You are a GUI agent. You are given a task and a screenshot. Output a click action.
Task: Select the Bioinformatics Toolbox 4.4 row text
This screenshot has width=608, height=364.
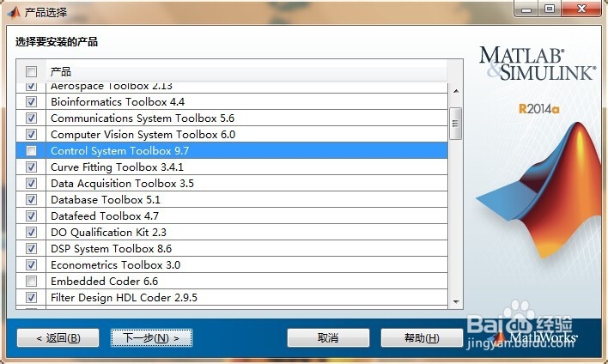coord(118,102)
